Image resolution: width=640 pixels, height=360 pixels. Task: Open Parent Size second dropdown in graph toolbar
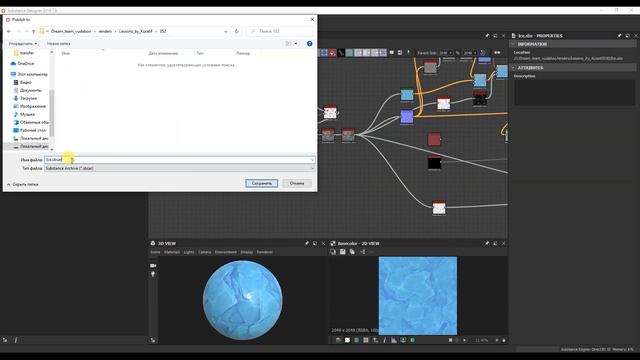(470, 53)
